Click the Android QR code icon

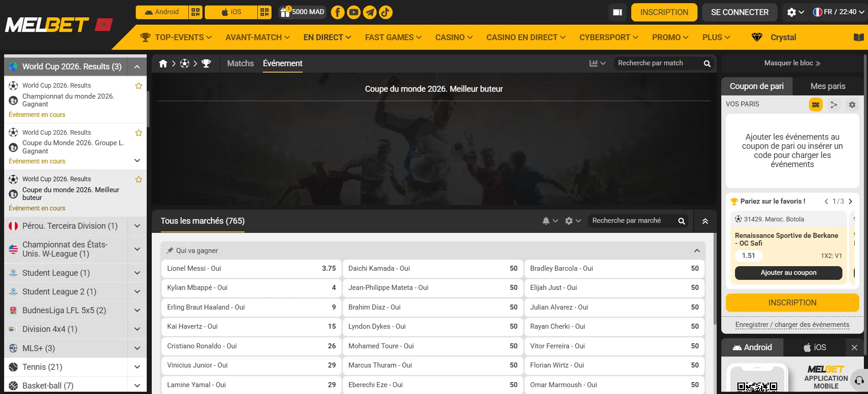click(196, 12)
